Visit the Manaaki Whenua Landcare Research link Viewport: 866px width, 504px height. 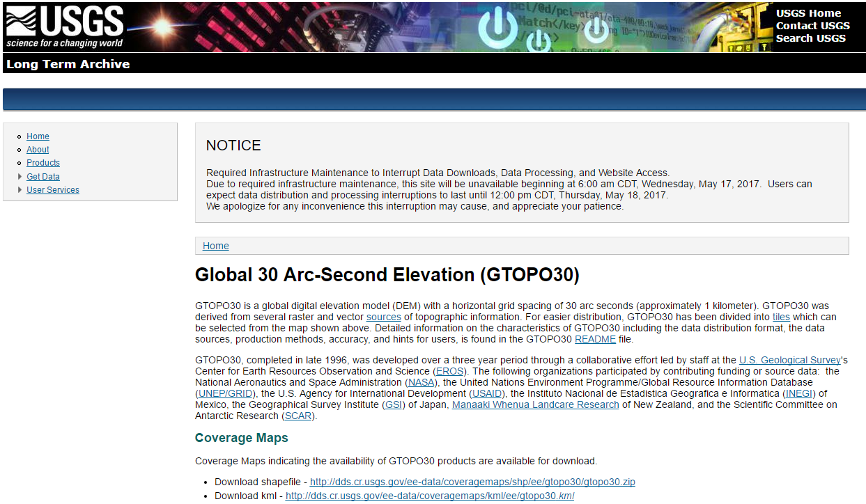point(536,404)
